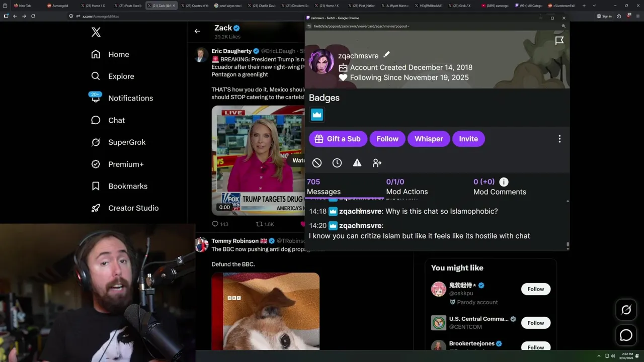Click the timeout clock icon
This screenshot has height=362, width=644.
pyautogui.click(x=337, y=163)
